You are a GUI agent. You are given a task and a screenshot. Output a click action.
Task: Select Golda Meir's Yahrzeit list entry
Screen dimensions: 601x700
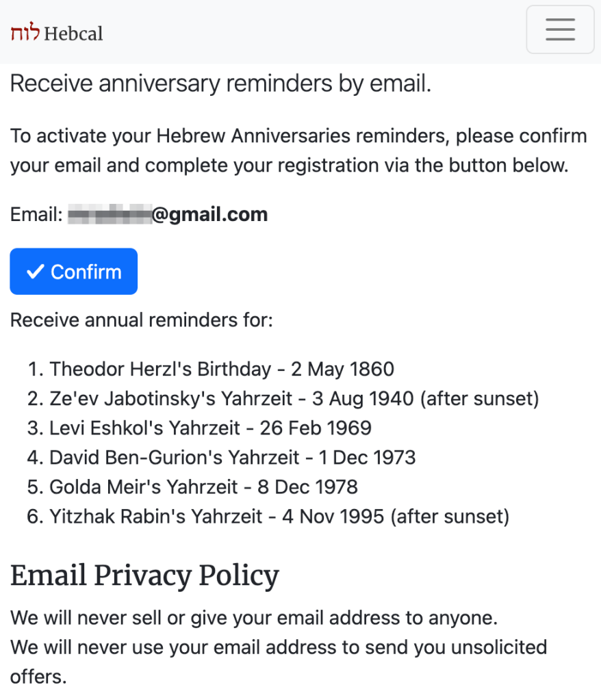pyautogui.click(x=203, y=487)
